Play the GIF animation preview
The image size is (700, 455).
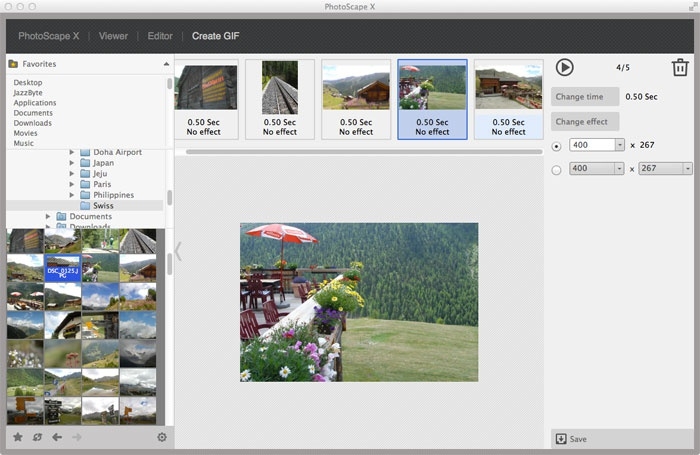565,67
